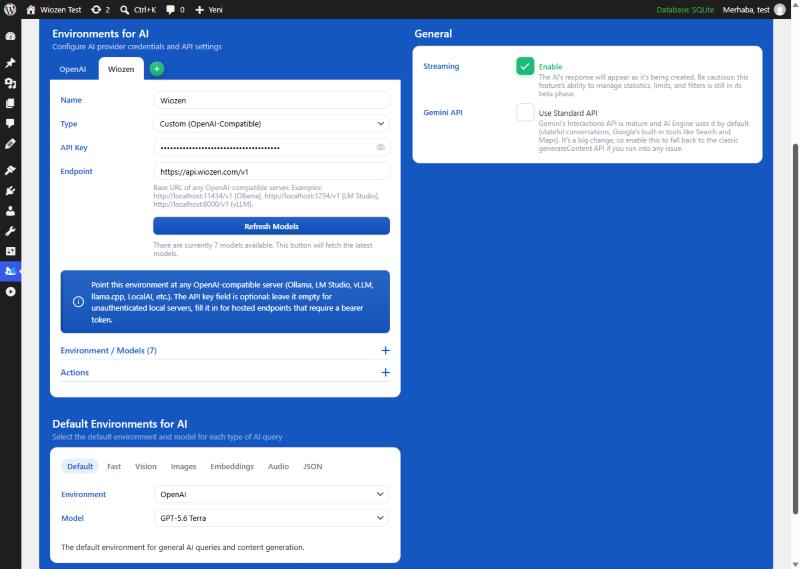Switch to the Embeddings tab
This screenshot has width=800, height=569.
232,466
